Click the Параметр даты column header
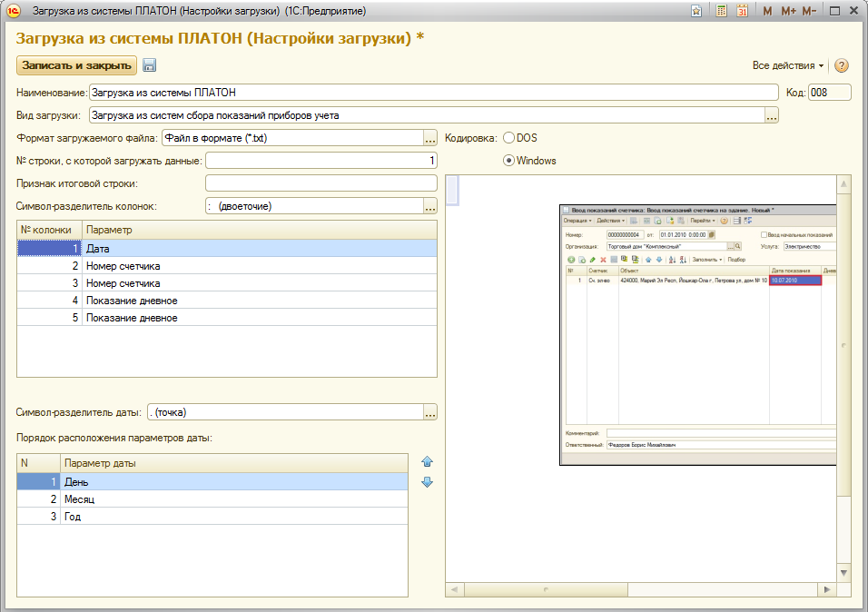The image size is (868, 612). click(234, 463)
